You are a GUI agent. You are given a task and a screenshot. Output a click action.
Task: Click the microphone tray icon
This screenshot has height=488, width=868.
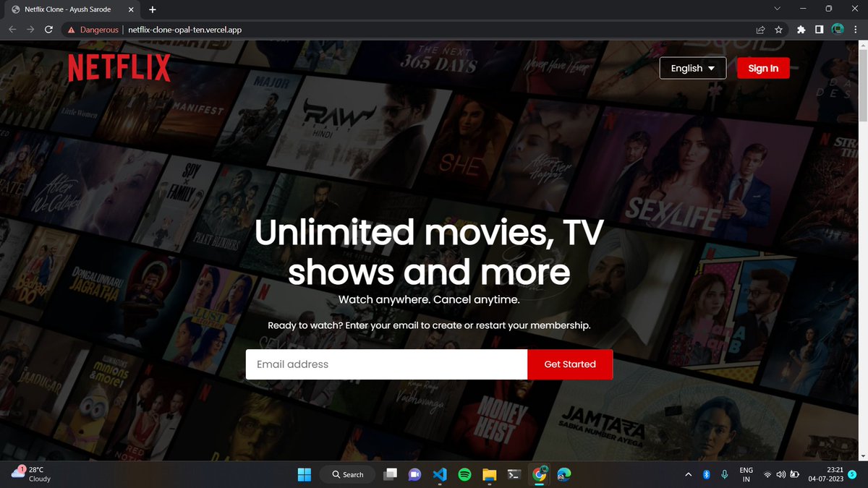(724, 474)
